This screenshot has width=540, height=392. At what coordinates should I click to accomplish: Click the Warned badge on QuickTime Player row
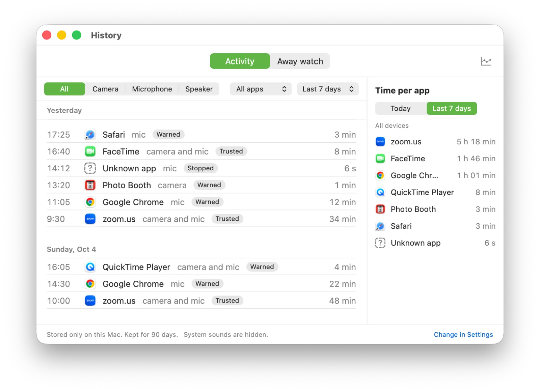tap(262, 267)
